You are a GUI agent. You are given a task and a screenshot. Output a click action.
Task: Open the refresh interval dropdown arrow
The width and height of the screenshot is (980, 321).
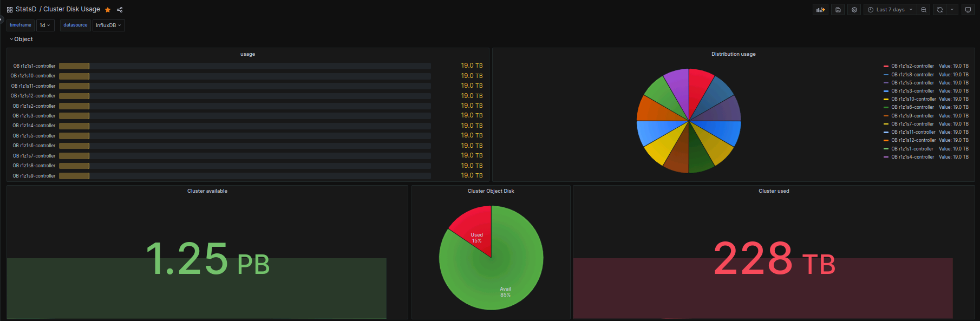point(952,10)
